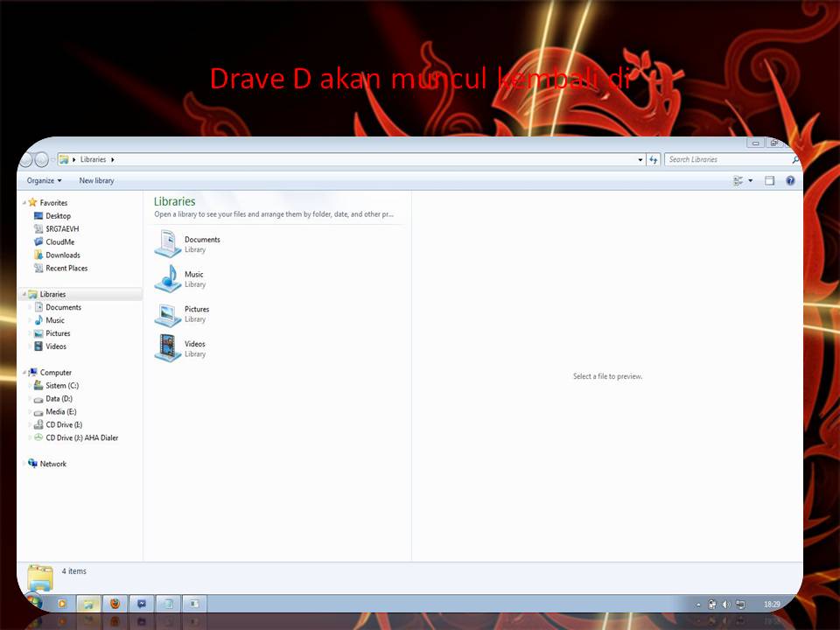The height and width of the screenshot is (630, 840).
Task: Click the network icon in the system tray
Action: point(740,605)
